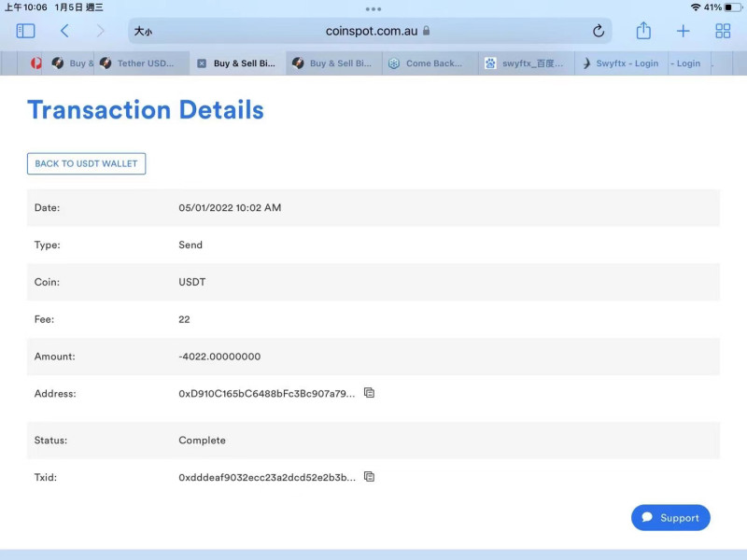Tap the multitasking three-dot control

(x=373, y=7)
